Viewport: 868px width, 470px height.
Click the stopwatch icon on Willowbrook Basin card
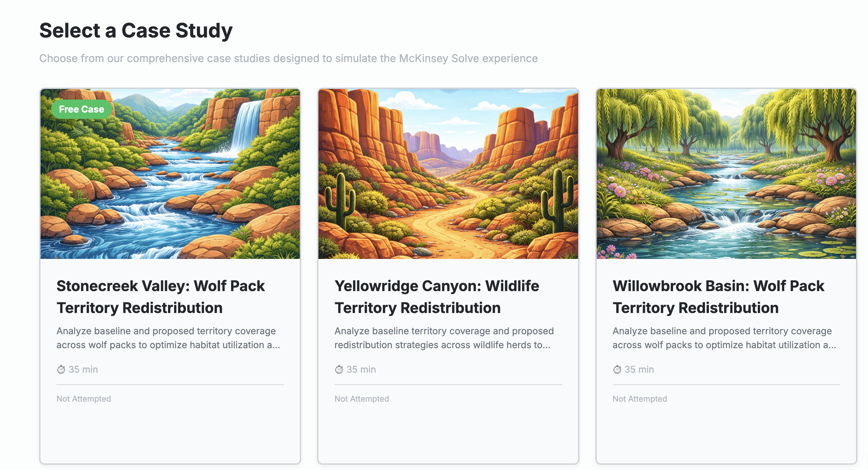617,370
